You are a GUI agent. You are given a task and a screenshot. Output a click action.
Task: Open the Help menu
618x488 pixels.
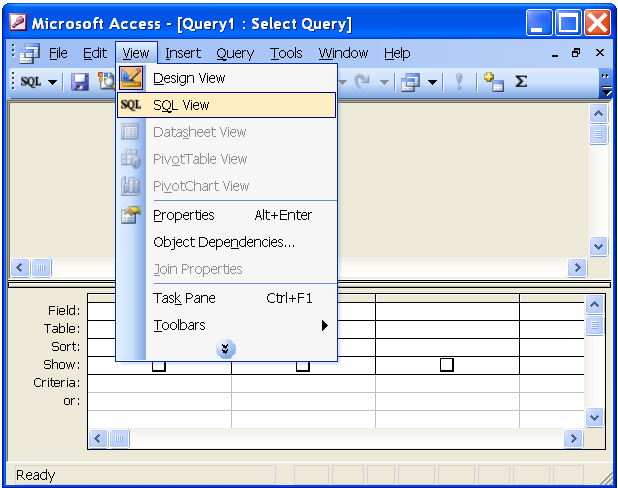(397, 53)
